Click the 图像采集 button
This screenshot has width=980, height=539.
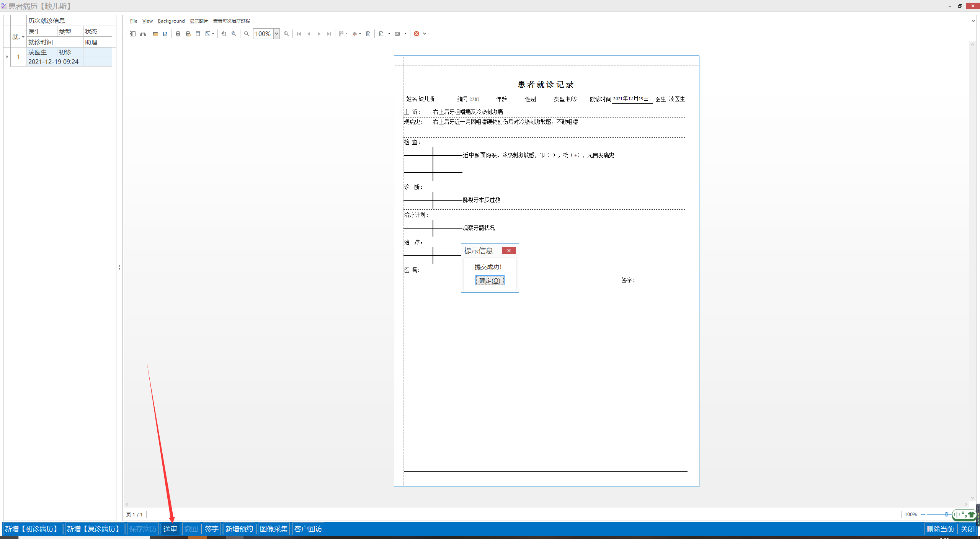274,529
